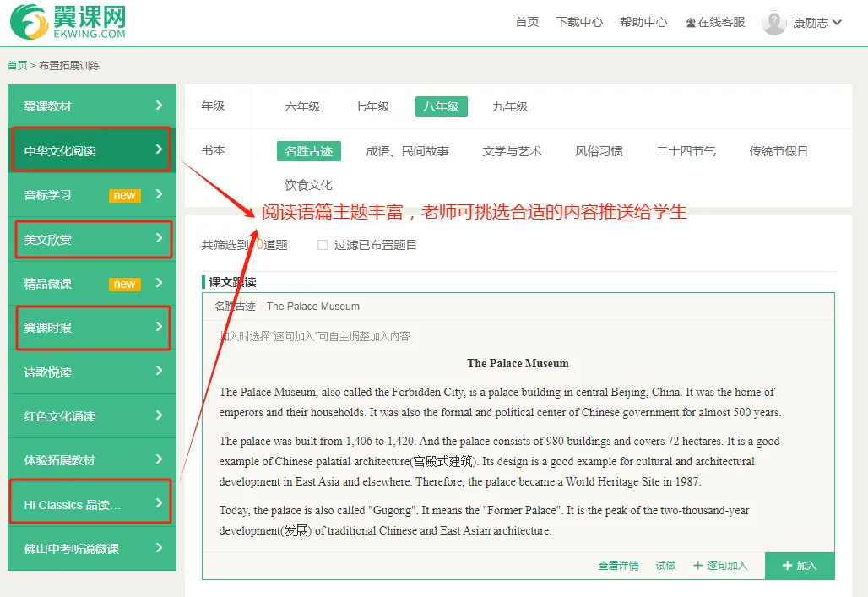
Task: Open 体验拓展教材 sidebar item
Action: pos(92,459)
